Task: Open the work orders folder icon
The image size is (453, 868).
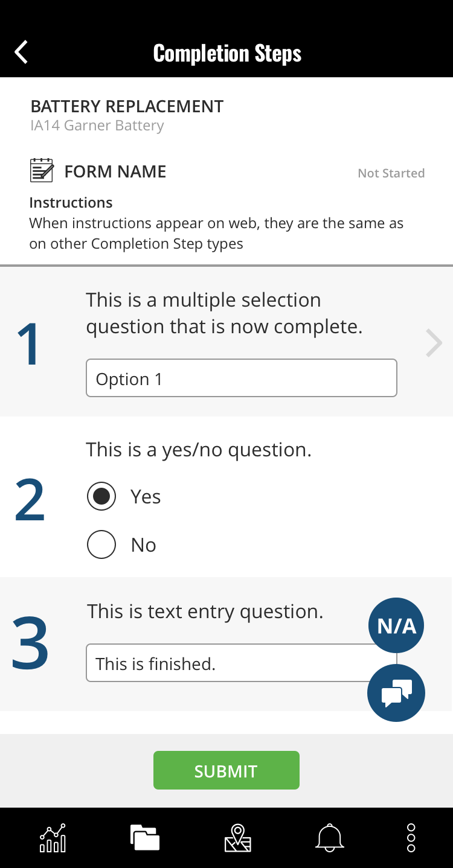Action: pos(144,838)
